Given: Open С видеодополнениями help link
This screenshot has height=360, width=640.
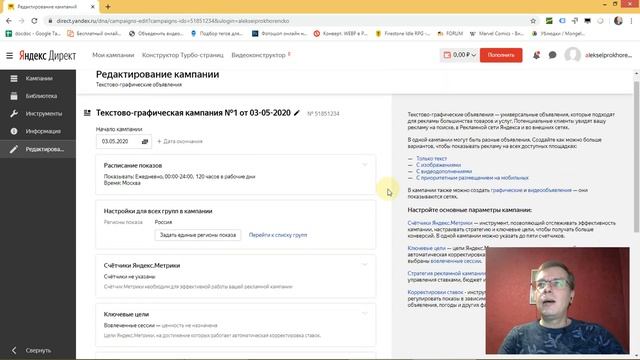Looking at the screenshot, I should click(x=444, y=171).
